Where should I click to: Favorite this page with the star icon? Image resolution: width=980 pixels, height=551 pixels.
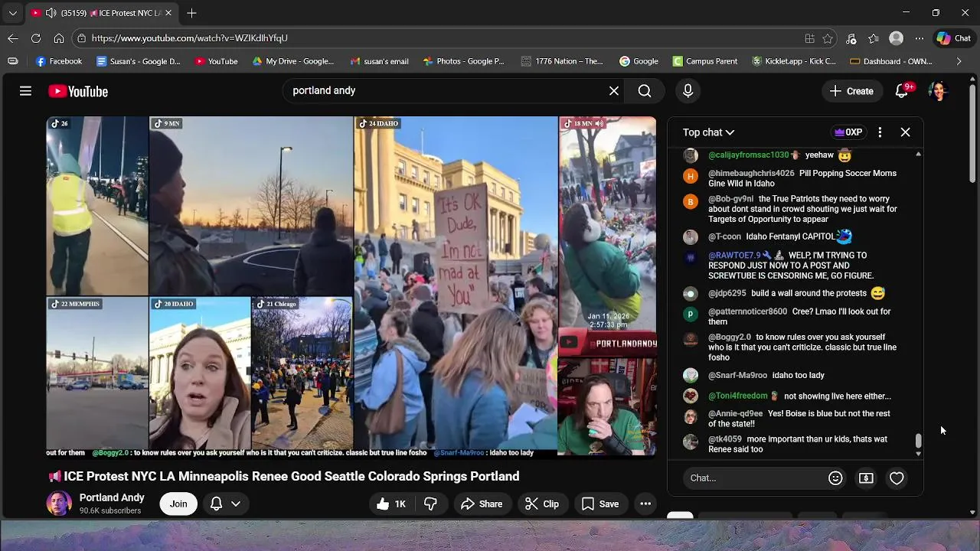click(x=828, y=38)
